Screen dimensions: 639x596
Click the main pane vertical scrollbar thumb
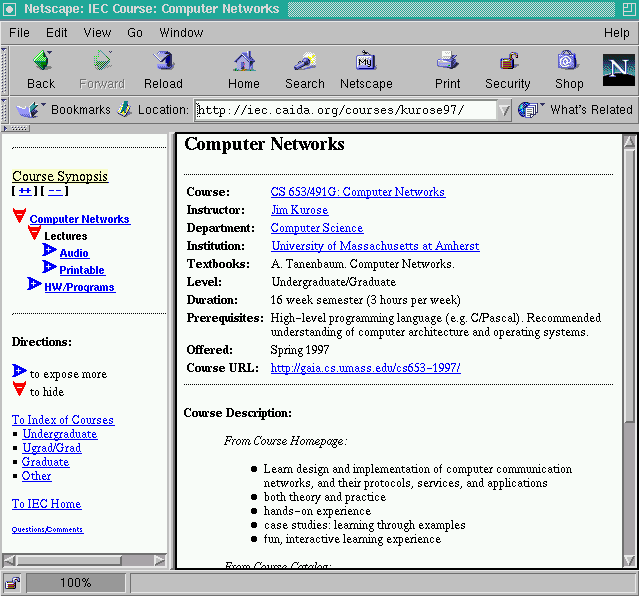pos(629,285)
